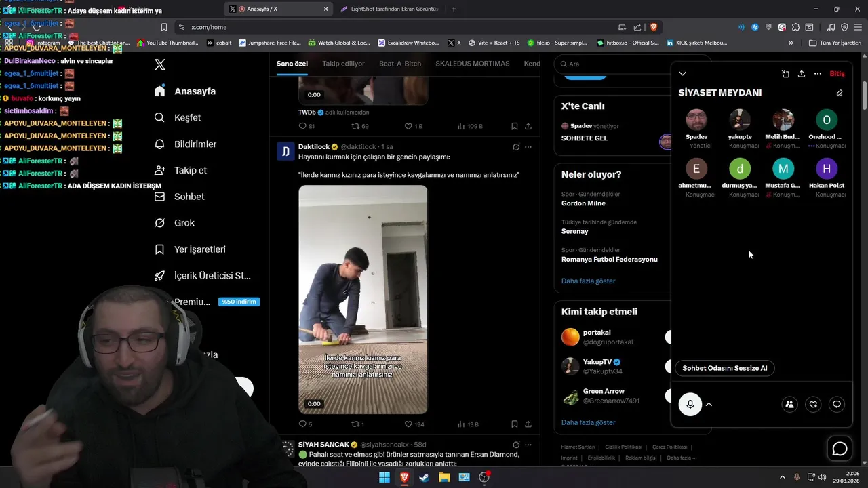Switch to the Takip ediliyor tab
This screenshot has width=868, height=488.
point(343,64)
